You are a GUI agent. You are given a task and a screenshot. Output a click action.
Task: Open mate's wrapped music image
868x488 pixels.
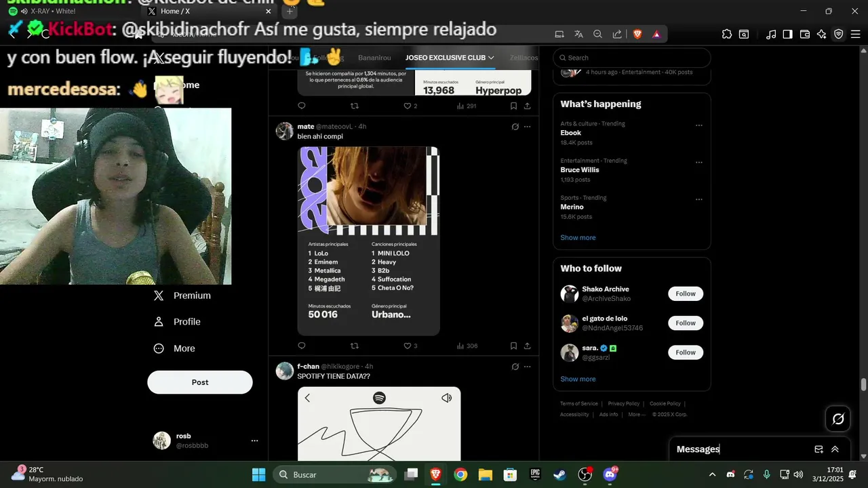[x=368, y=241]
